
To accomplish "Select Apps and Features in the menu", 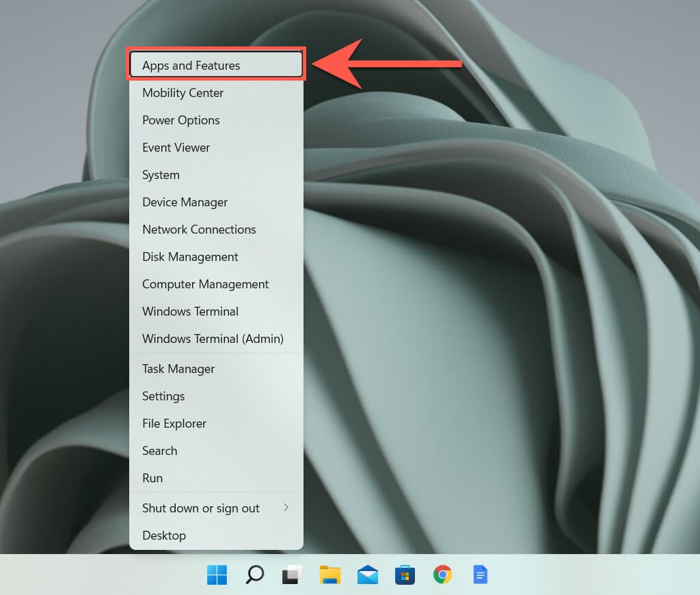I will tap(191, 66).
